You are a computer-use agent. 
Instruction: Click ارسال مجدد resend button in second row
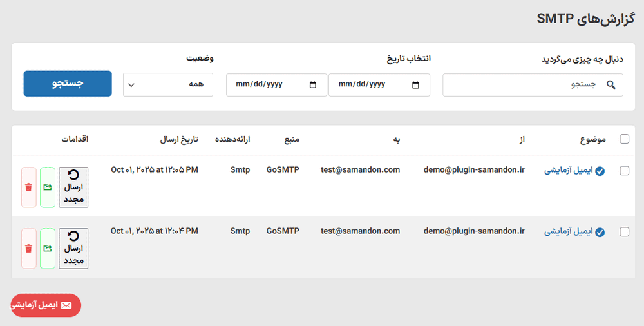click(x=73, y=248)
